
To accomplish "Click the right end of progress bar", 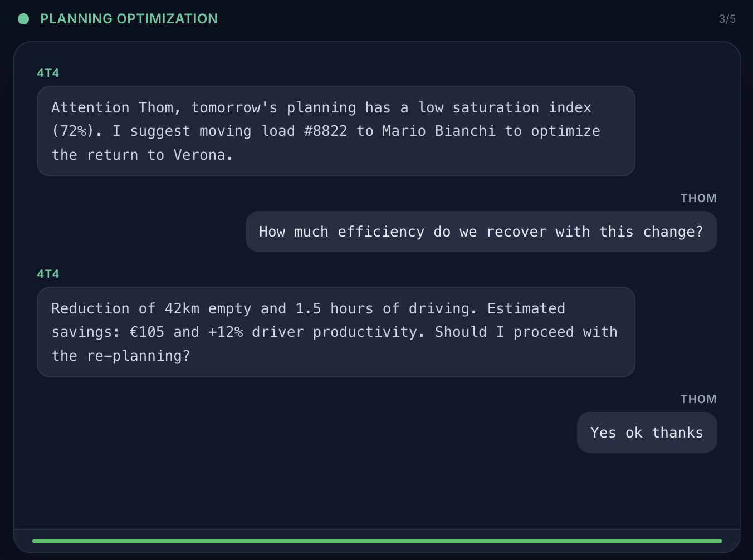I will point(718,541).
